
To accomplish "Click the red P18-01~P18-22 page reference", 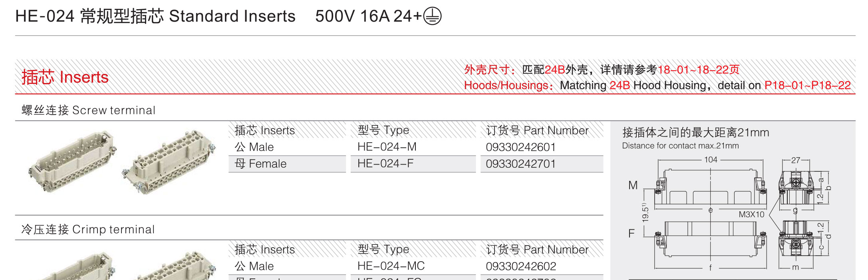I will [807, 85].
